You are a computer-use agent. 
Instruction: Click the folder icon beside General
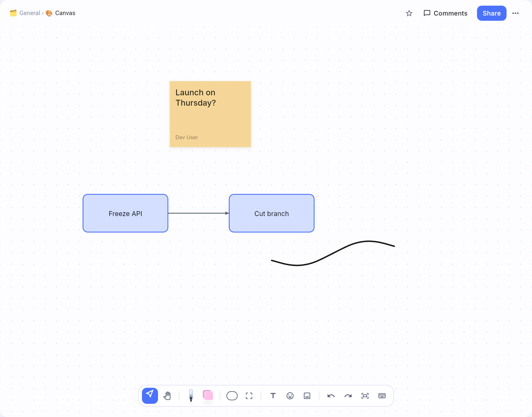[13, 13]
